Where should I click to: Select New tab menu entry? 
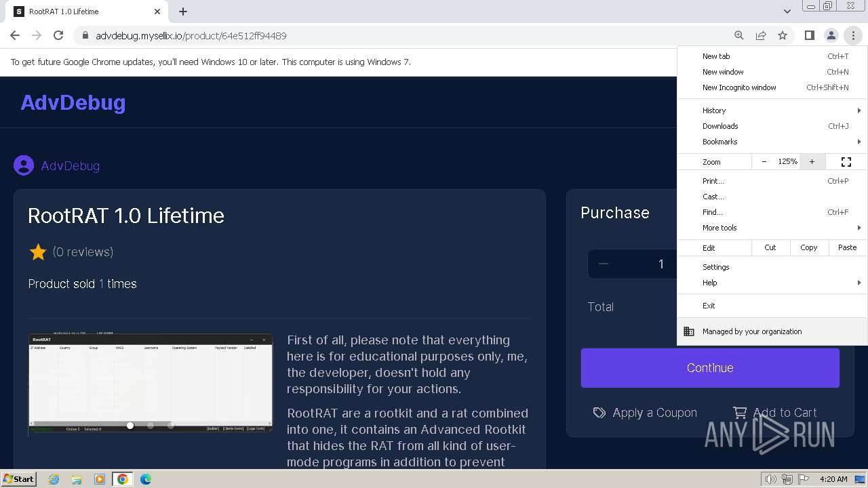click(772, 56)
